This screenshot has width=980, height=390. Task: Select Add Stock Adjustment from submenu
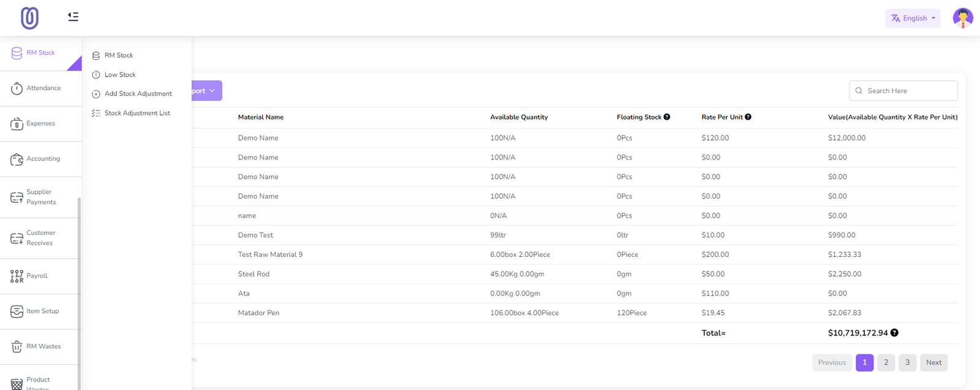(138, 94)
